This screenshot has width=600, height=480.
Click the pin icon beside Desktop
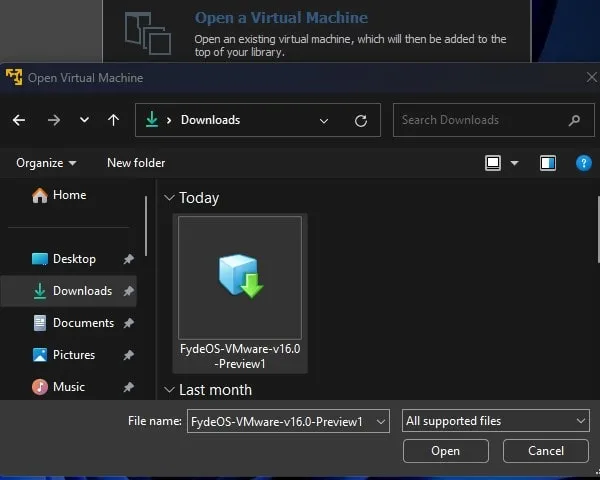(129, 260)
